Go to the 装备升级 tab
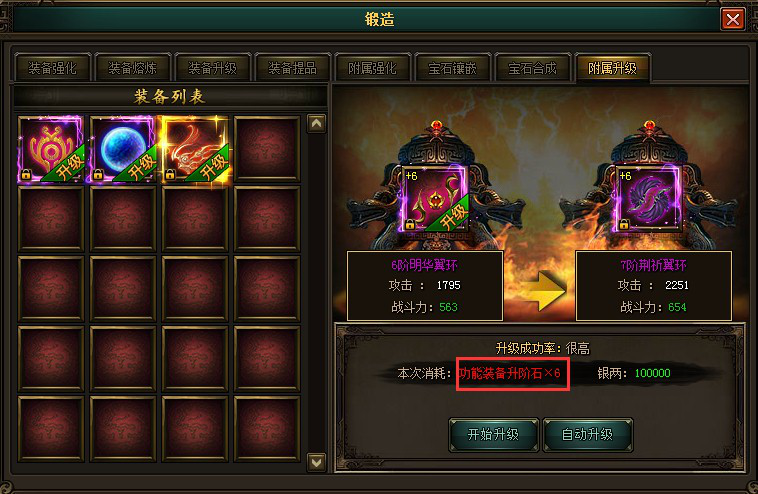 [x=212, y=68]
